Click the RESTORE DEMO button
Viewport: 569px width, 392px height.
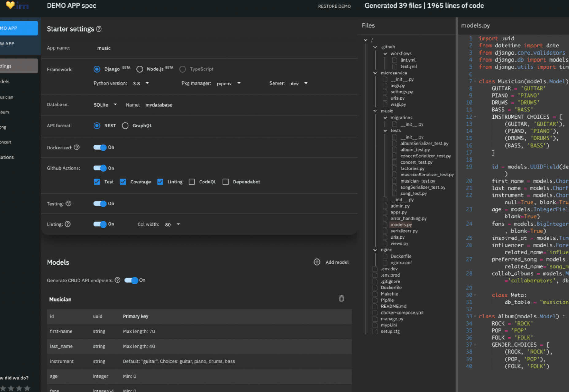[x=334, y=6]
